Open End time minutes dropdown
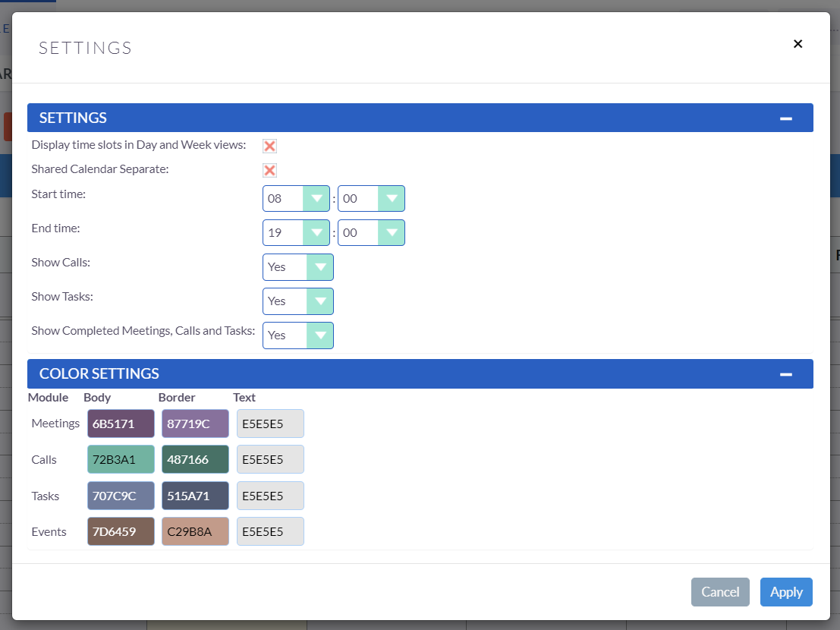The width and height of the screenshot is (840, 630). click(371, 233)
